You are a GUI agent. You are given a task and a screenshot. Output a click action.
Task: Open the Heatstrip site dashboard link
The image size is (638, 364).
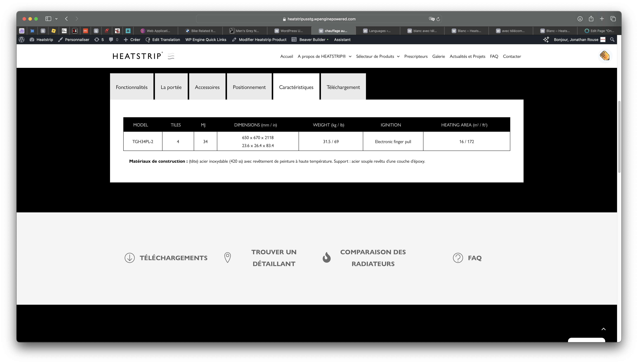[41, 40]
